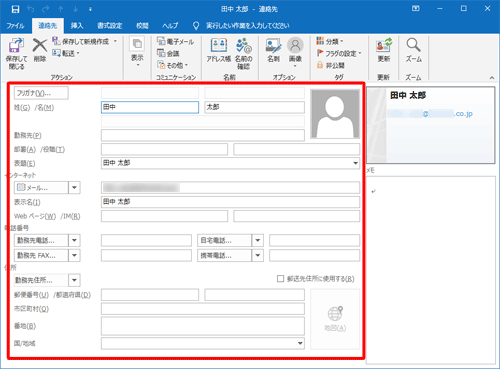The image size is (500, 369).
Task: Open the dropdown arrow beside 勤務先 FAX
Action: pos(74,255)
